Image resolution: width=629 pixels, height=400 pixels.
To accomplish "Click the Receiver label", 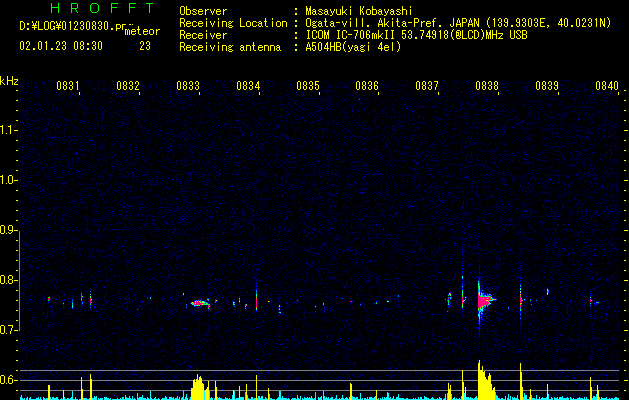I will (203, 35).
